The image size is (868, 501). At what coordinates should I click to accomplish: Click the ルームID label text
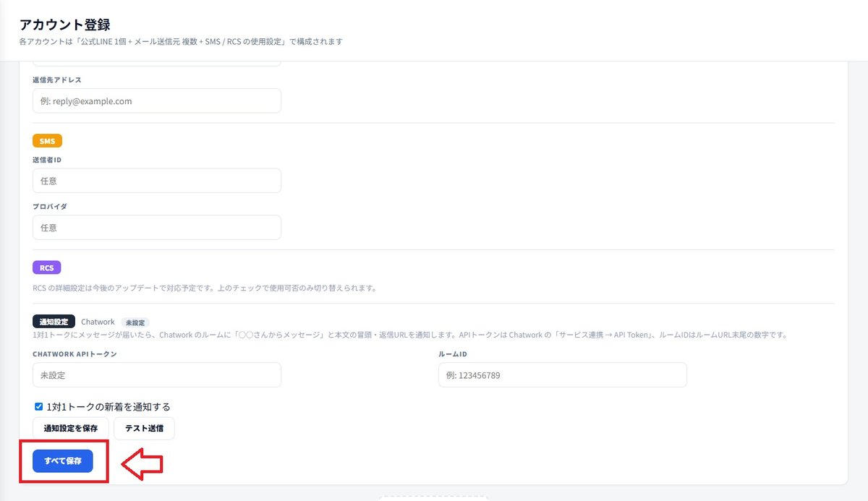pyautogui.click(x=453, y=354)
